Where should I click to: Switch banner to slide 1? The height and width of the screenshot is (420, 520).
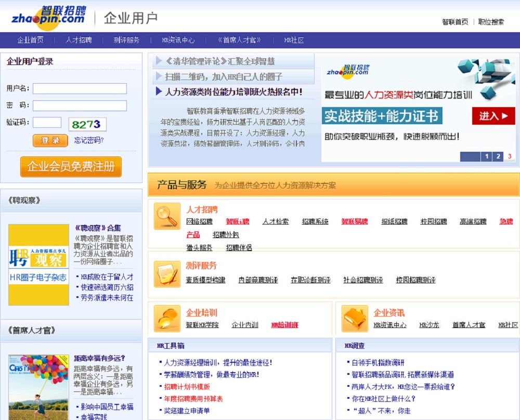pyautogui.click(x=487, y=156)
